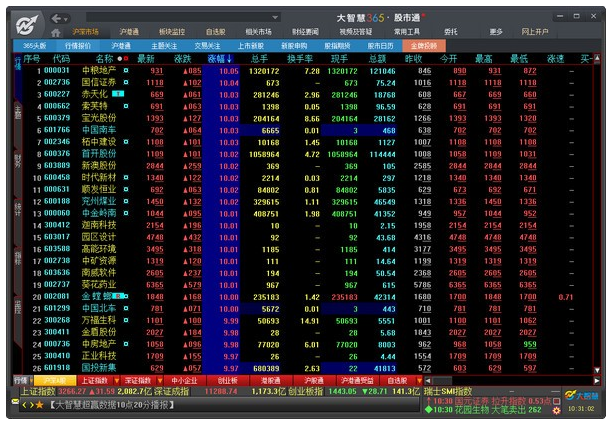
Task: Click the info marker beside 中房地产
Action: click(x=126, y=344)
